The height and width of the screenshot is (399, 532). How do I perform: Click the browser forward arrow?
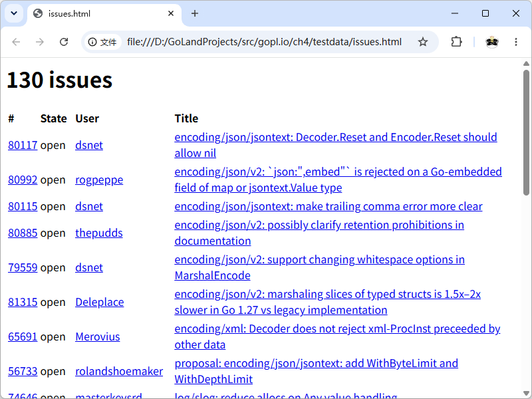[x=40, y=42]
